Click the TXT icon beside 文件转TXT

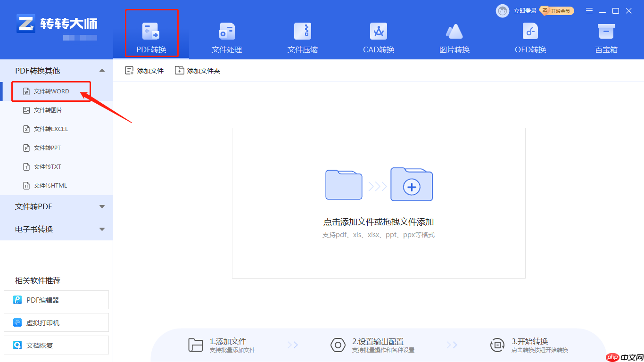click(26, 167)
